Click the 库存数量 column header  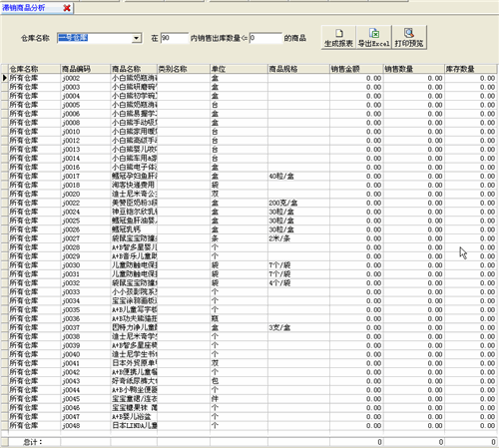coord(470,69)
